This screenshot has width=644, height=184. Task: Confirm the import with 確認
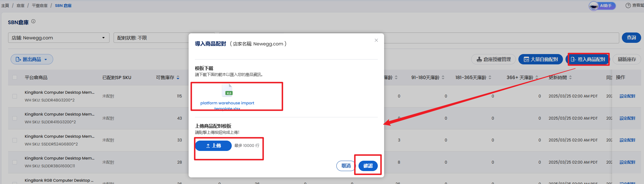[368, 166]
